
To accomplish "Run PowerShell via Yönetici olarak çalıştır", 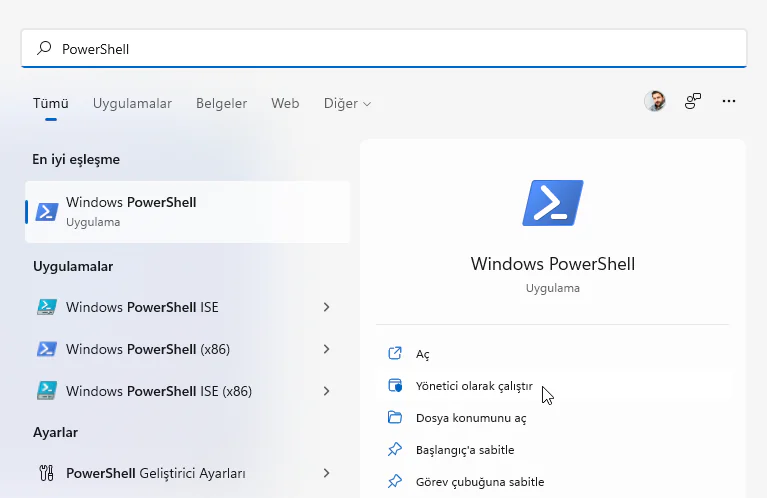I will (474, 386).
